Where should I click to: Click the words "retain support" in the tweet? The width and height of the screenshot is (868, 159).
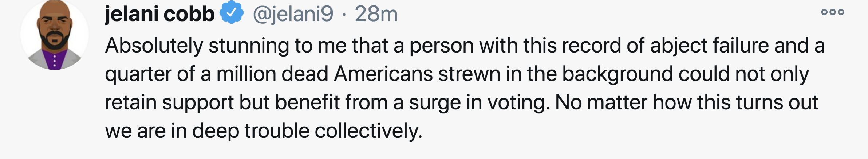pos(169,102)
